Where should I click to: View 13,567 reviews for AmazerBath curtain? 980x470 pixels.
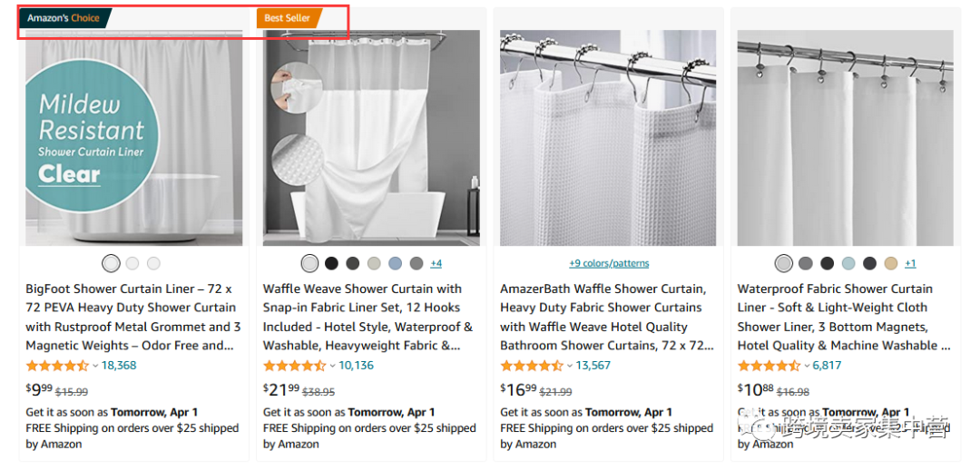point(593,366)
